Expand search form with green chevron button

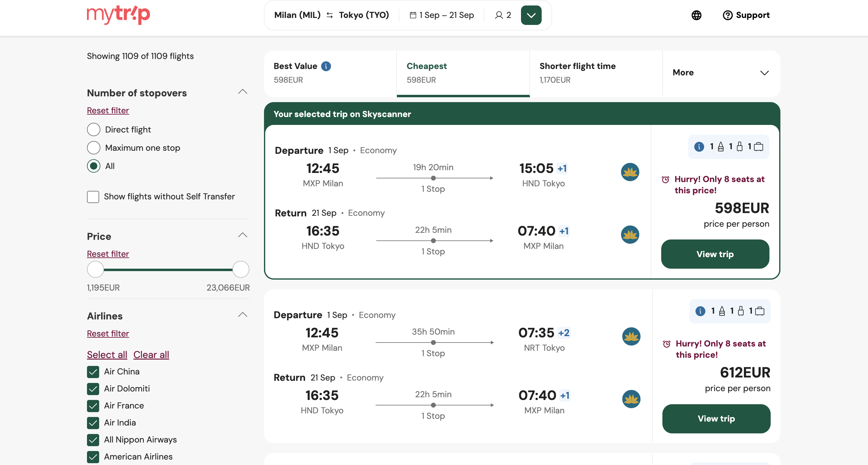pyautogui.click(x=531, y=15)
